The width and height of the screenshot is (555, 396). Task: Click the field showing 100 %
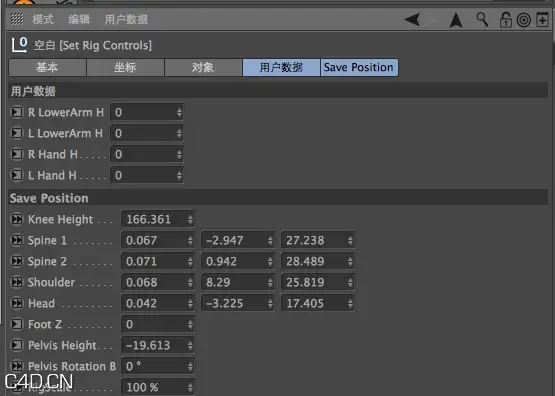point(158,387)
